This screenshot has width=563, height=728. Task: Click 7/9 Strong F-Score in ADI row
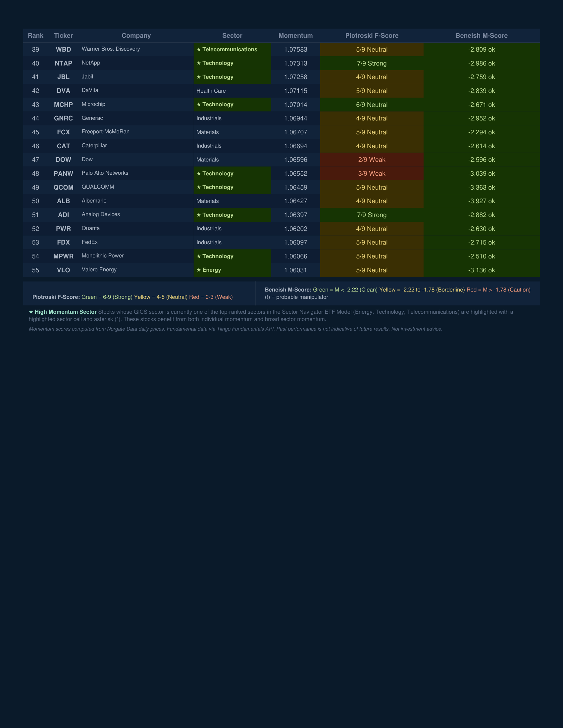pos(372,215)
